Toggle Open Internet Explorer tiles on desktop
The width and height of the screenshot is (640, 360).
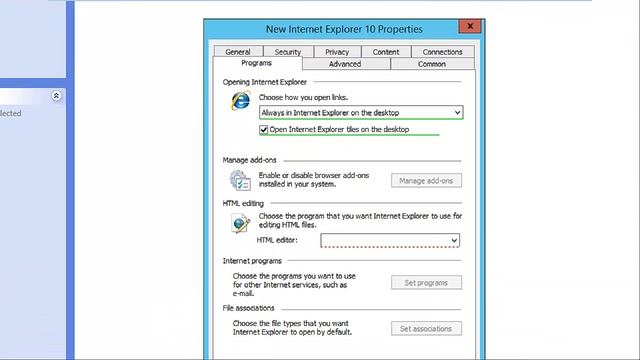click(264, 129)
